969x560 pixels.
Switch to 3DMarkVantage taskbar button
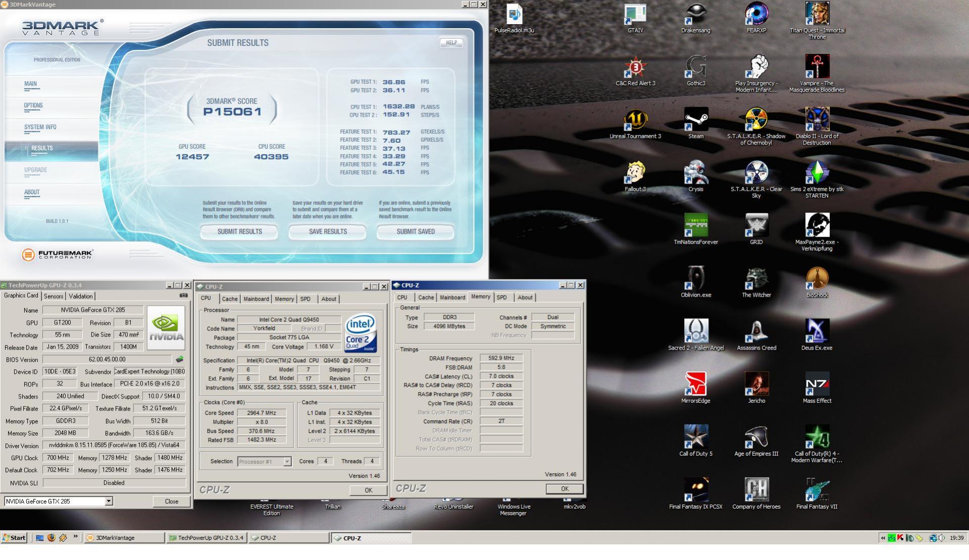click(x=124, y=537)
